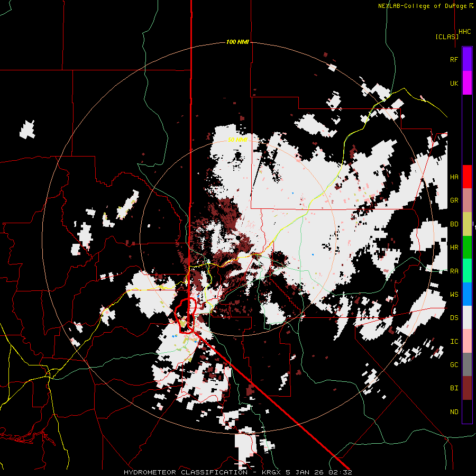Click the BD legend label
This screenshot has width=476, height=476.
[x=454, y=224]
